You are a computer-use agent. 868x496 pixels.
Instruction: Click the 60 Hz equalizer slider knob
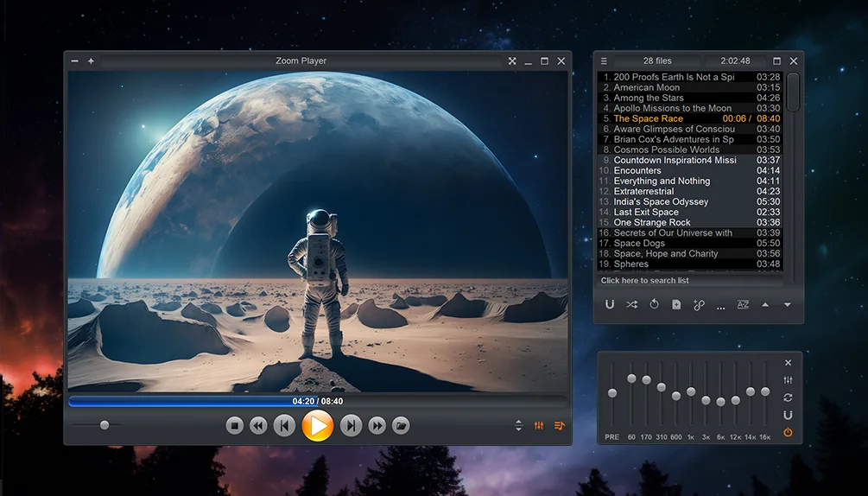(631, 378)
